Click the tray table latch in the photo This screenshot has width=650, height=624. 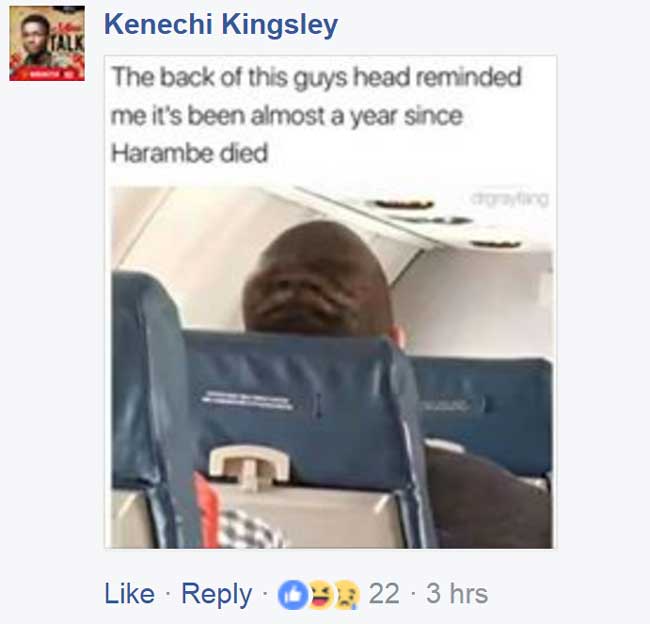click(249, 466)
